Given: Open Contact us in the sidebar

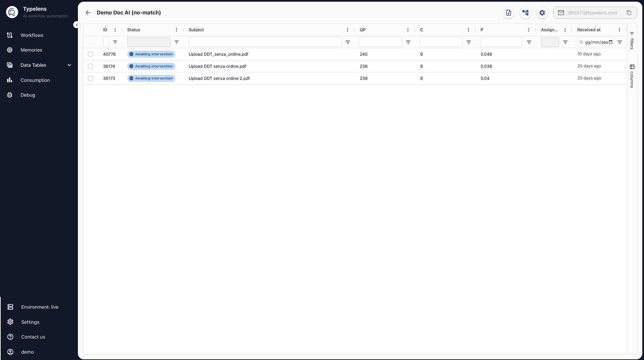Looking at the screenshot, I should click(x=33, y=337).
